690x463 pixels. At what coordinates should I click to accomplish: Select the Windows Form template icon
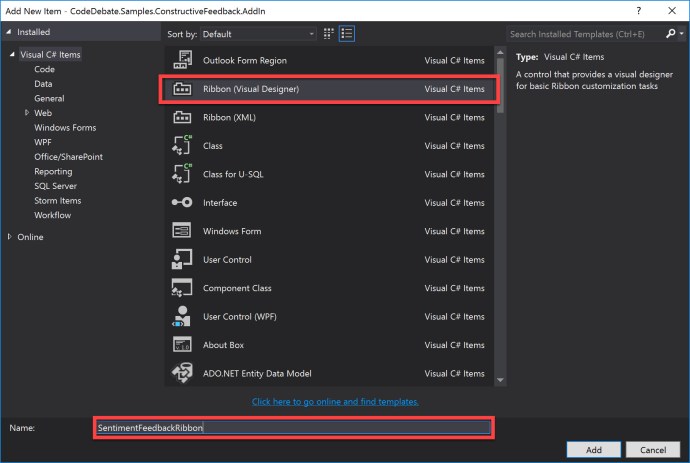coord(182,231)
